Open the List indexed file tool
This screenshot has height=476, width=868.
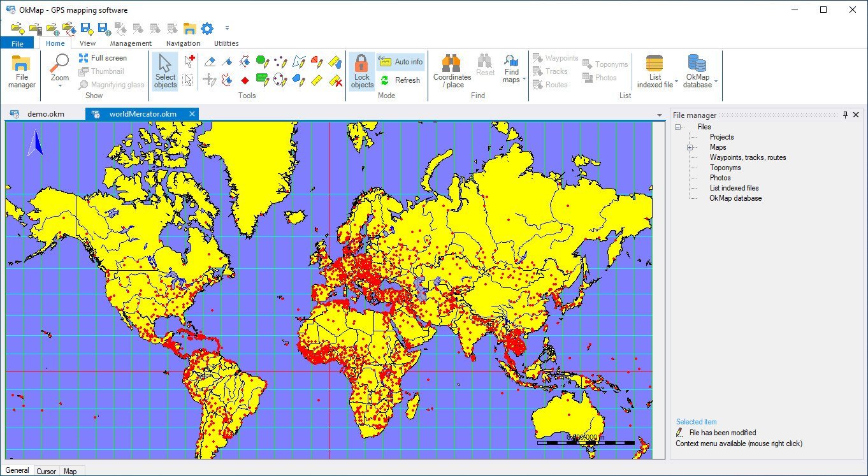coord(653,70)
